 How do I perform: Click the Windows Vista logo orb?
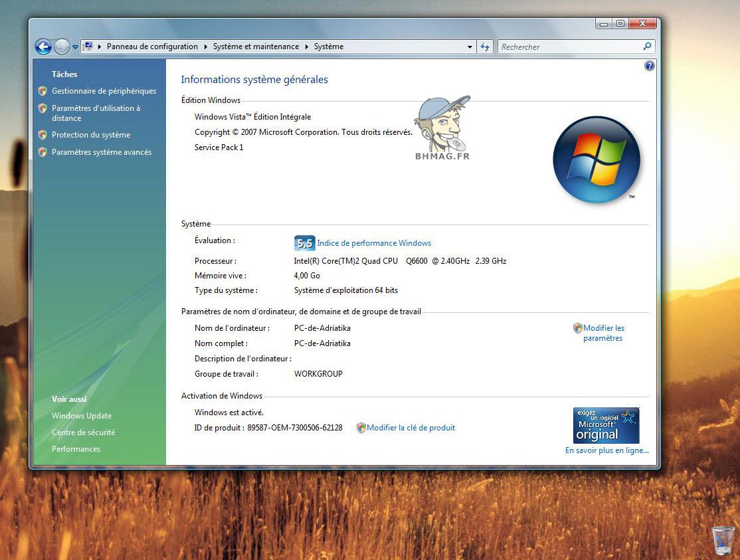point(597,159)
